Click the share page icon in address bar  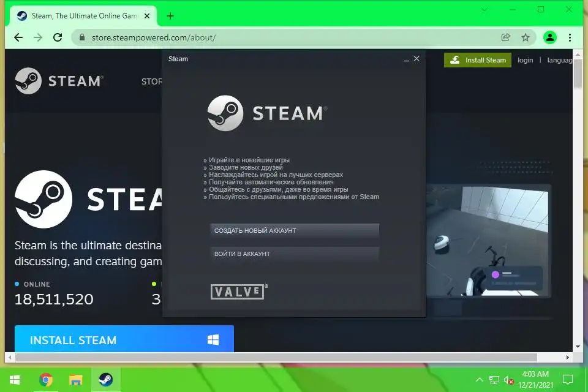pos(505,37)
